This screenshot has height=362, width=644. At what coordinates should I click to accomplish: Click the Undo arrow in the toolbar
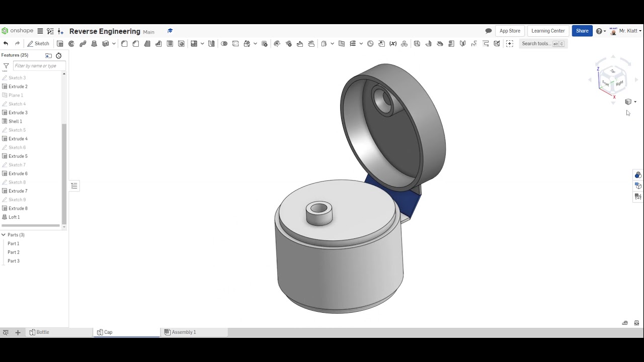(6, 44)
